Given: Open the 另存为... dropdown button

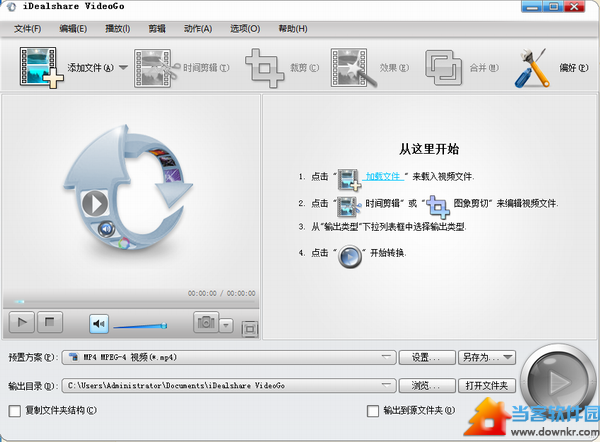Looking at the screenshot, I should point(487,357).
